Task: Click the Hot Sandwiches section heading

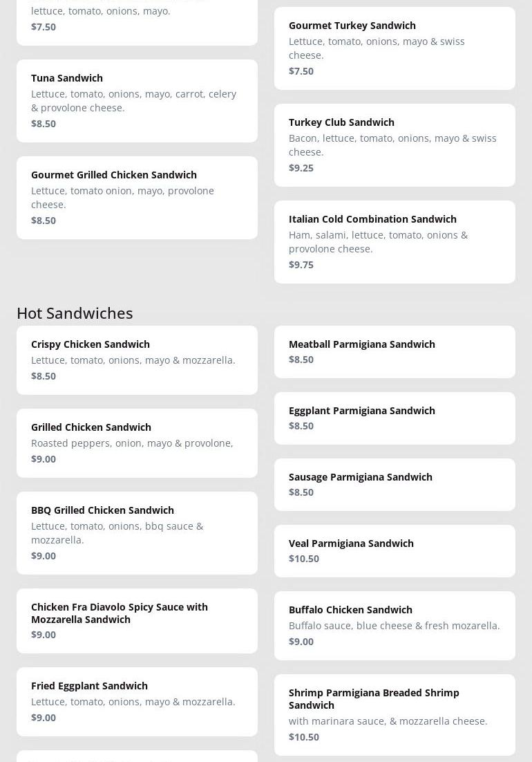Action: click(x=75, y=313)
